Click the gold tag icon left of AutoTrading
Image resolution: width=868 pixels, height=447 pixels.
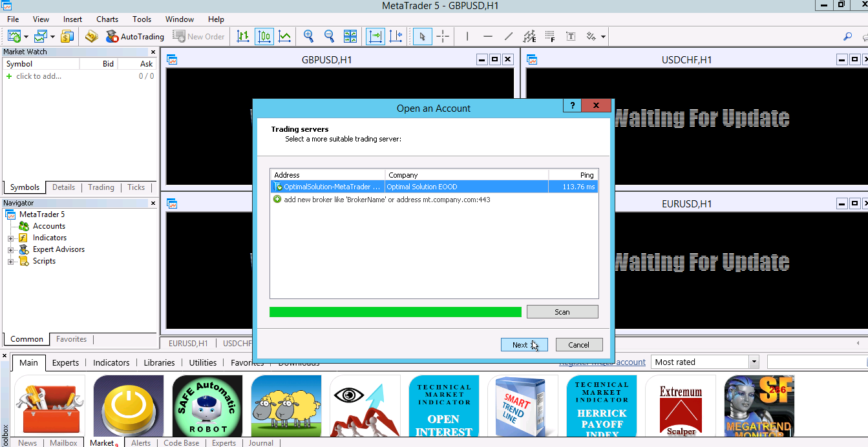(x=92, y=37)
